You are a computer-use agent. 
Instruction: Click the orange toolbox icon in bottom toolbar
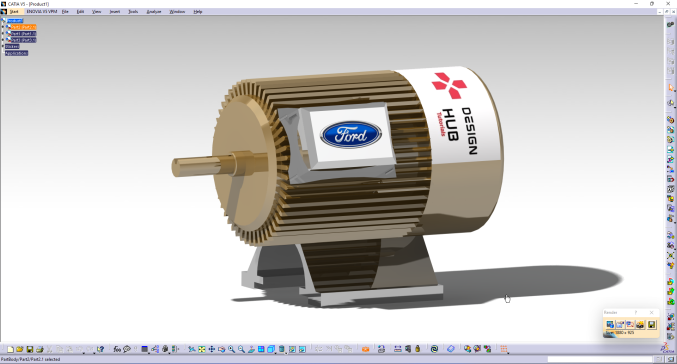pos(365,349)
